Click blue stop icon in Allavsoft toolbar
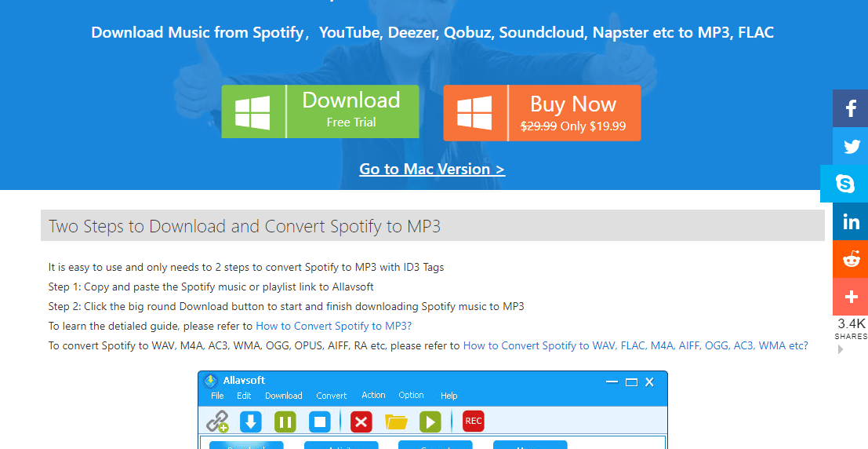The height and width of the screenshot is (449, 868). click(x=319, y=422)
